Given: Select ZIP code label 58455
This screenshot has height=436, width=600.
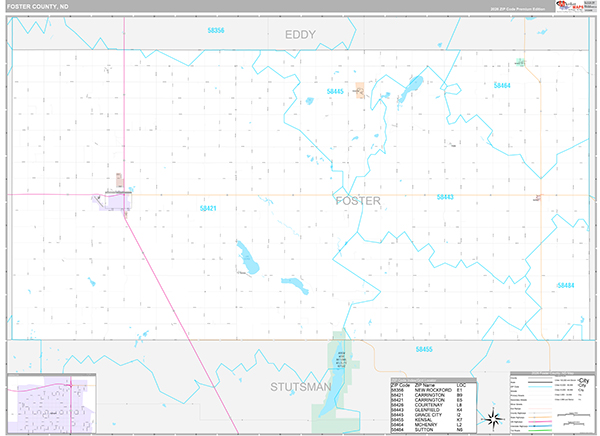Looking at the screenshot, I should 423,349.
